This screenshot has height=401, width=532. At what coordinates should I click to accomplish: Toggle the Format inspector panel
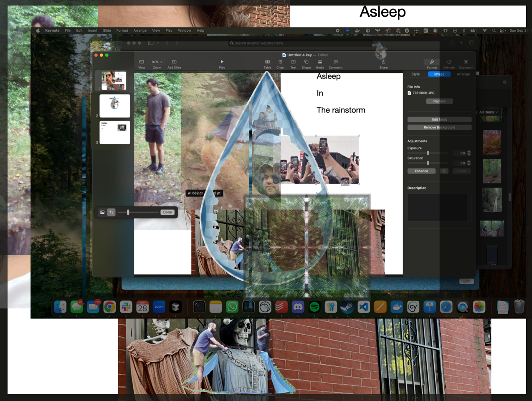[432, 63]
